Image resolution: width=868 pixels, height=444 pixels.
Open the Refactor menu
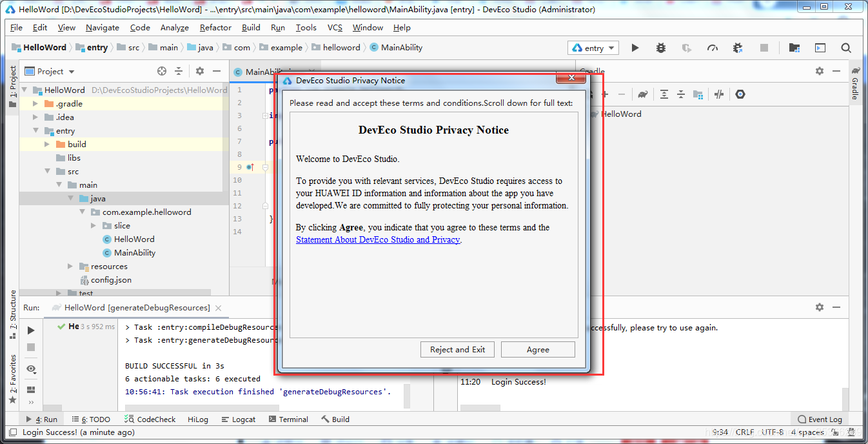point(215,27)
